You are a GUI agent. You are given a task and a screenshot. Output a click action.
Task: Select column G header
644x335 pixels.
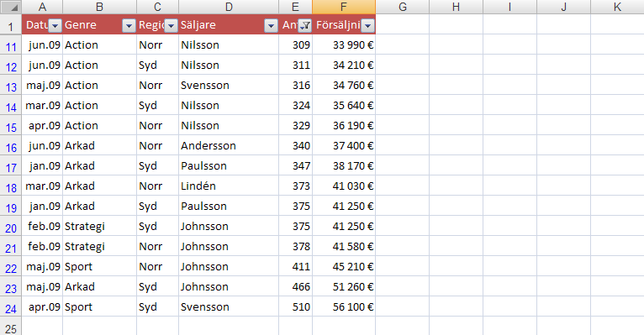tap(403, 7)
